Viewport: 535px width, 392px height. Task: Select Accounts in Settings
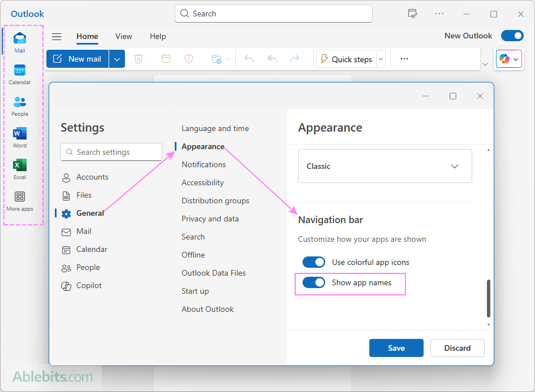85,177
